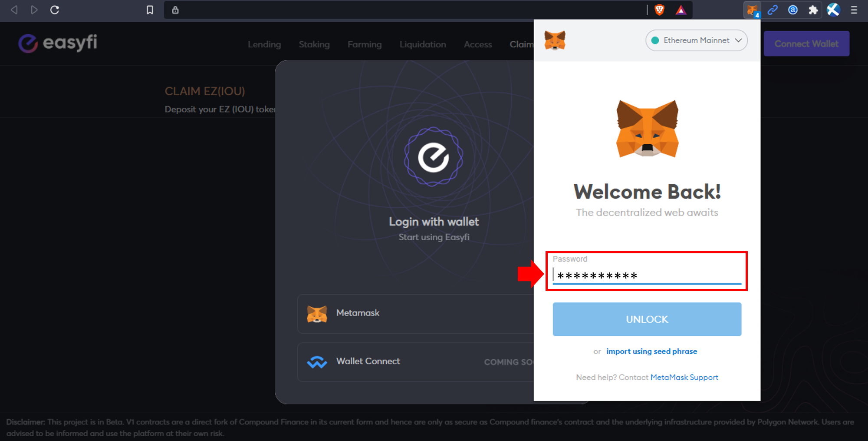868x441 pixels.
Task: Click the Metamask fox icon in the wallet list
Action: [x=317, y=313]
